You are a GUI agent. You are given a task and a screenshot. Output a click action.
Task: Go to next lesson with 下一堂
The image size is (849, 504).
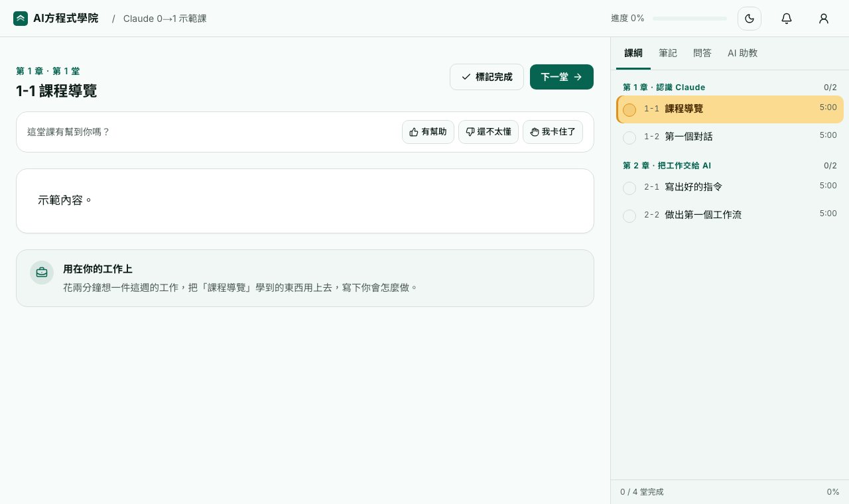[x=562, y=77]
